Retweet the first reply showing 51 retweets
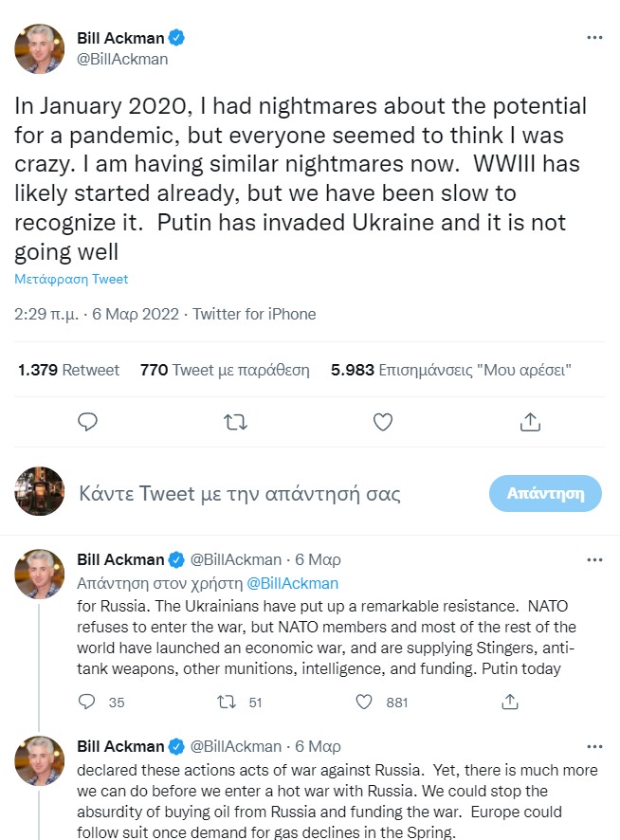The height and width of the screenshot is (840, 620). point(227,703)
